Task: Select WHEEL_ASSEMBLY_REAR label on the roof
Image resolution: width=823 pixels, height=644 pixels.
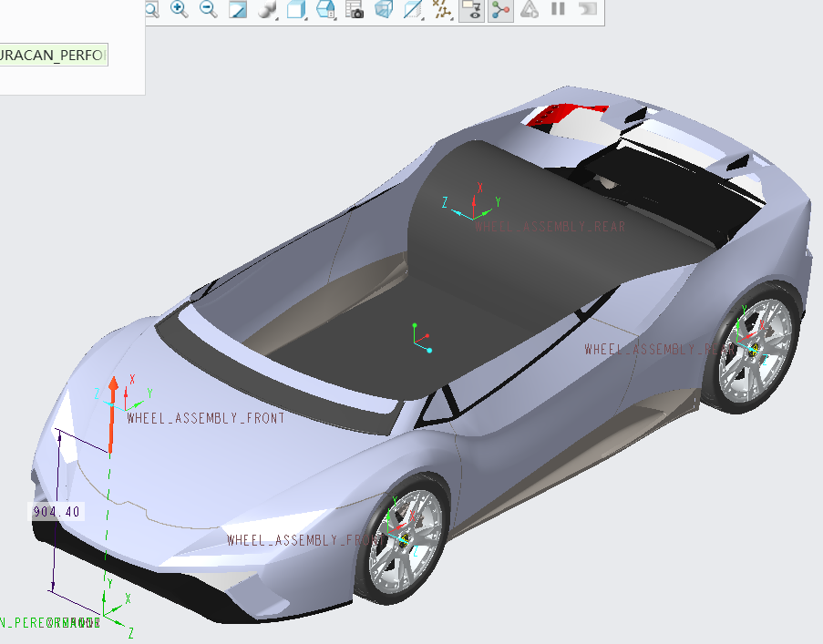Action: [x=550, y=227]
